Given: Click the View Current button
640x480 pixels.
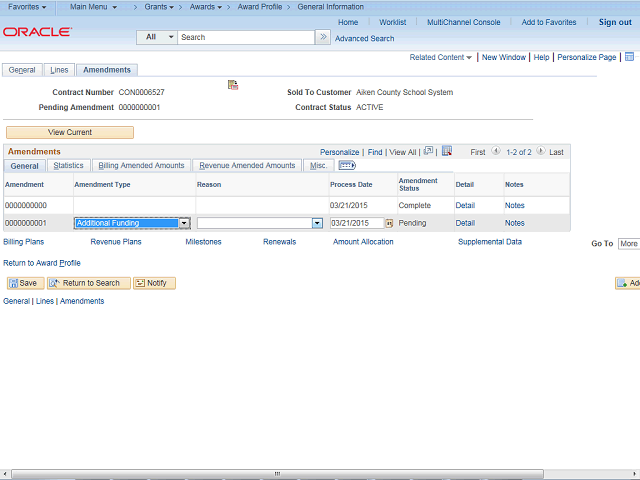Looking at the screenshot, I should coord(70,132).
